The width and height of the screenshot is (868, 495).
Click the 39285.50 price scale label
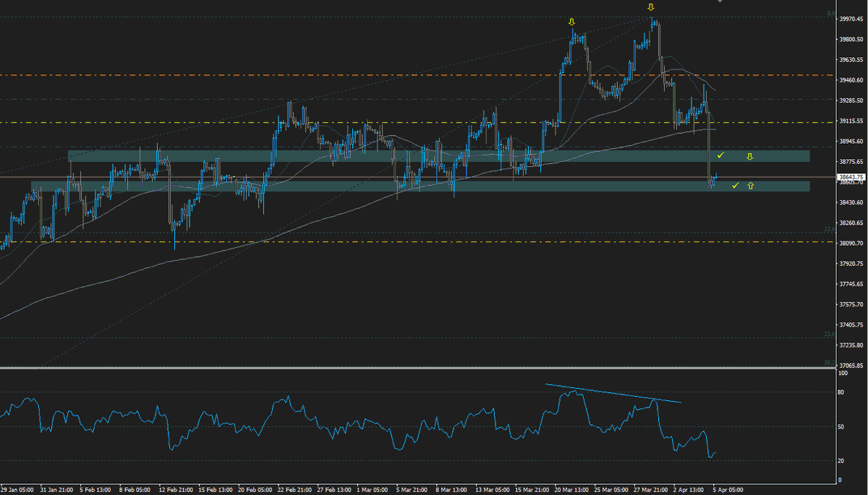point(851,101)
